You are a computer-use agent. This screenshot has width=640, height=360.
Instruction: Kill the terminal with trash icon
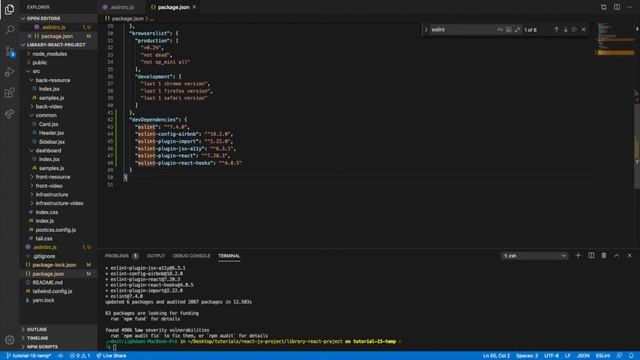pos(604,256)
